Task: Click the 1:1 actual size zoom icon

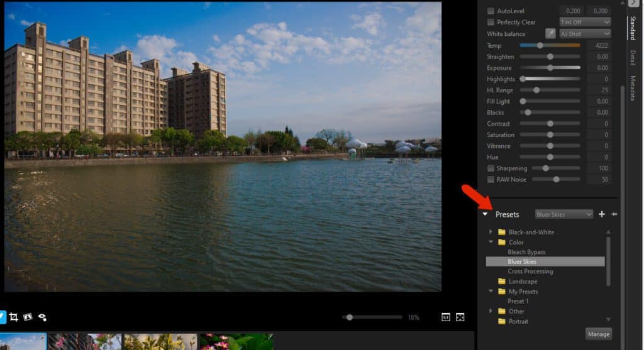Action: tap(446, 317)
